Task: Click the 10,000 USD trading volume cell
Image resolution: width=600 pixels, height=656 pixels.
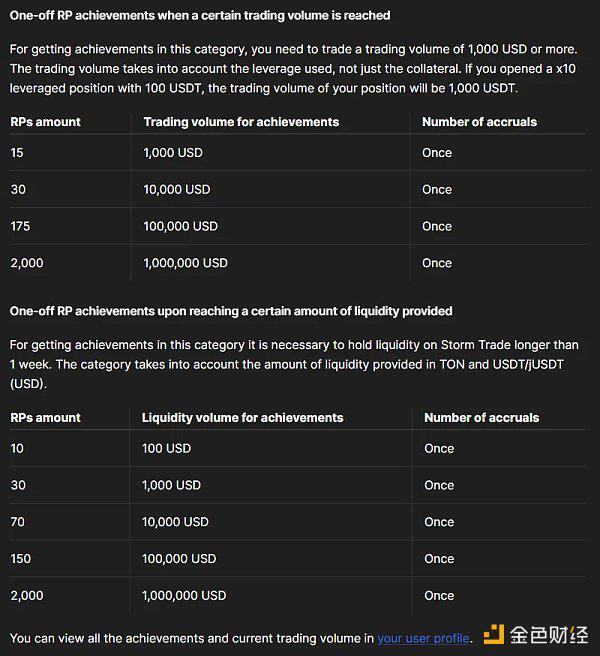Action: point(177,190)
